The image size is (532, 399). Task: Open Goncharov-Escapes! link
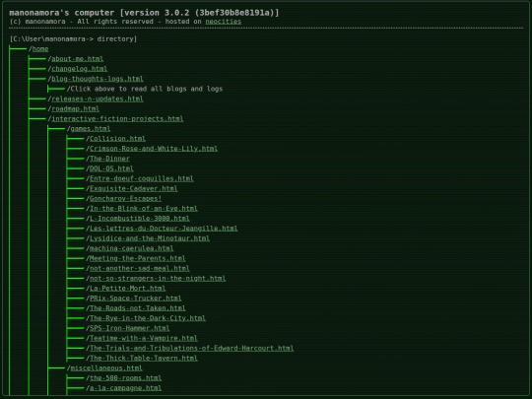tap(125, 198)
